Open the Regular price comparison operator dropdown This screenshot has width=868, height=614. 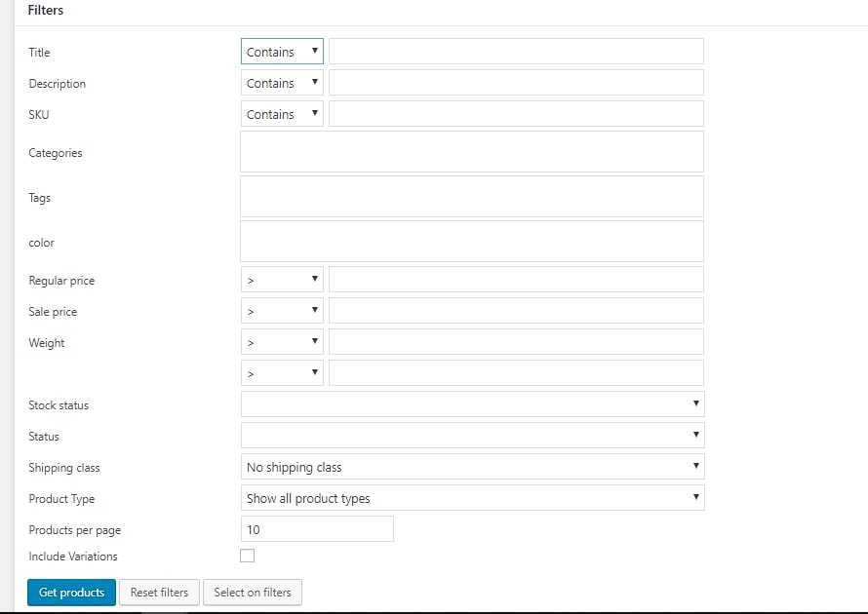pos(282,280)
